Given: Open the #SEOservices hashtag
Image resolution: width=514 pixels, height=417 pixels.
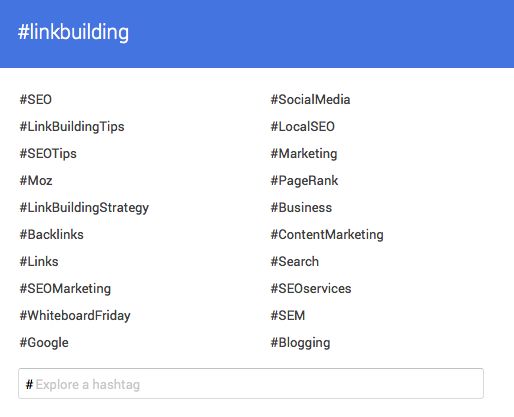Looking at the screenshot, I should (x=311, y=289).
